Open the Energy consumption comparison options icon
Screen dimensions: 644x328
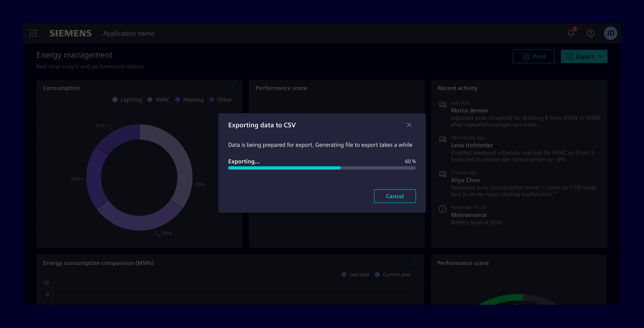pos(414,263)
